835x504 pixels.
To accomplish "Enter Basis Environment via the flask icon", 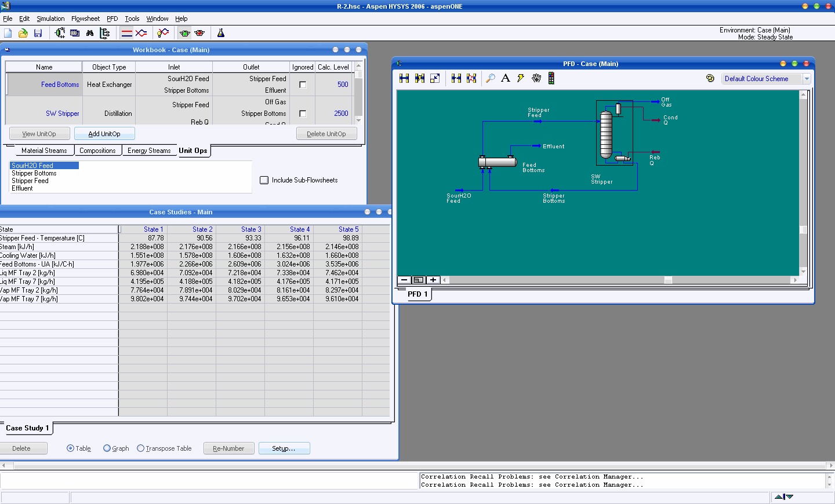I will tap(221, 33).
